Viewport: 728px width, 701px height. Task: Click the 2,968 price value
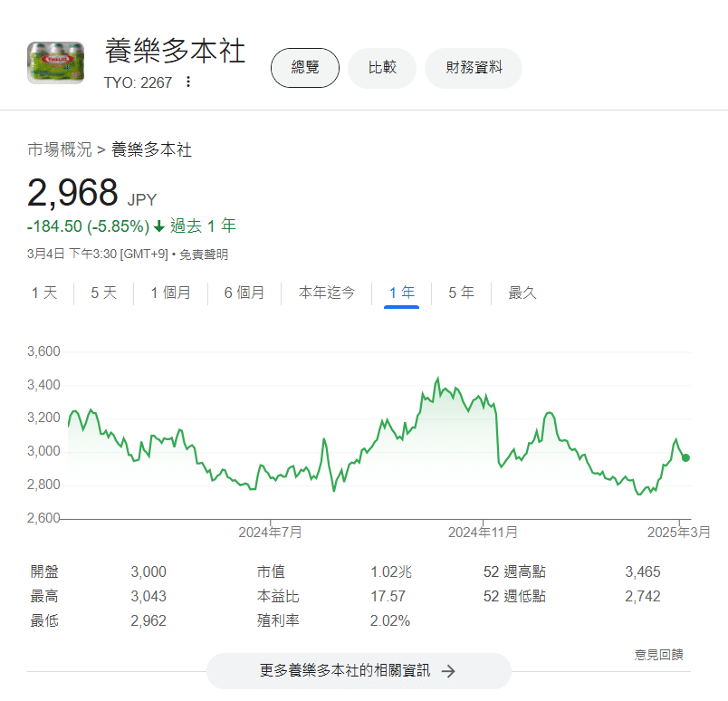[x=73, y=193]
